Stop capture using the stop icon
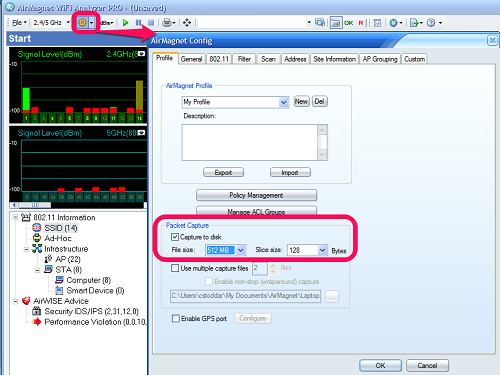Viewport: 500px width, 375px height. [151, 23]
